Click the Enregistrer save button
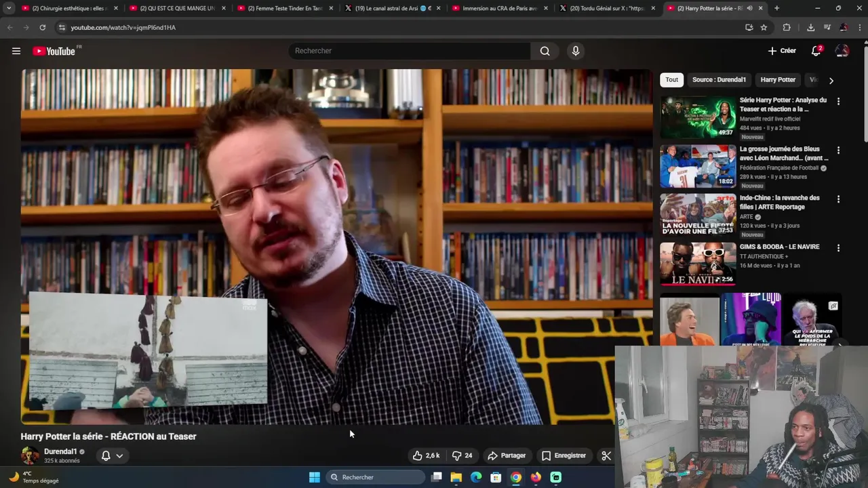The image size is (868, 488). point(564,455)
